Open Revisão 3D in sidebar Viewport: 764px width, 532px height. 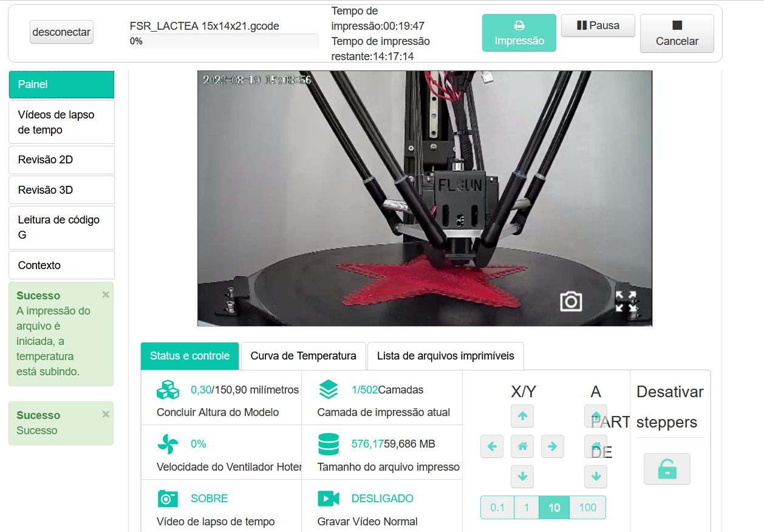coord(61,190)
